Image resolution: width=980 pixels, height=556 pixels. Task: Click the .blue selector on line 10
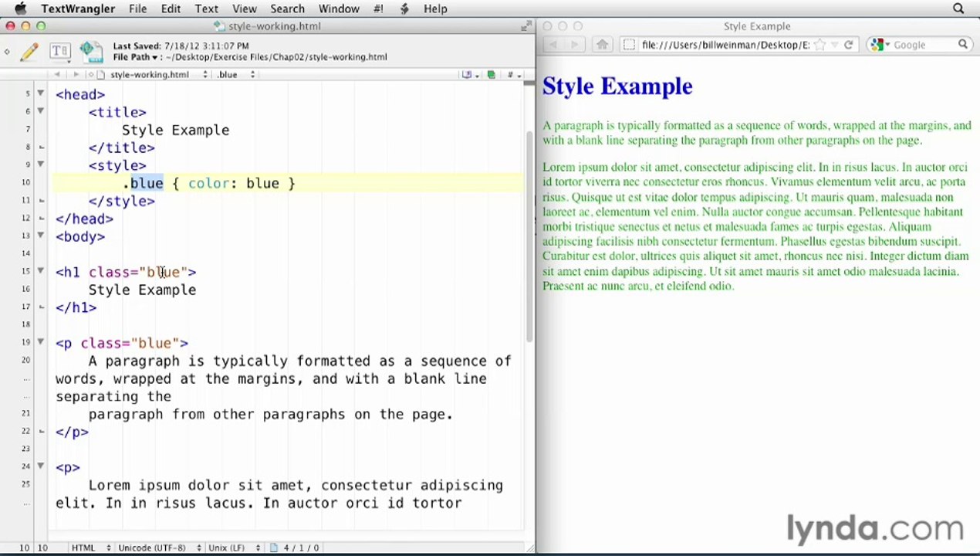coord(144,183)
